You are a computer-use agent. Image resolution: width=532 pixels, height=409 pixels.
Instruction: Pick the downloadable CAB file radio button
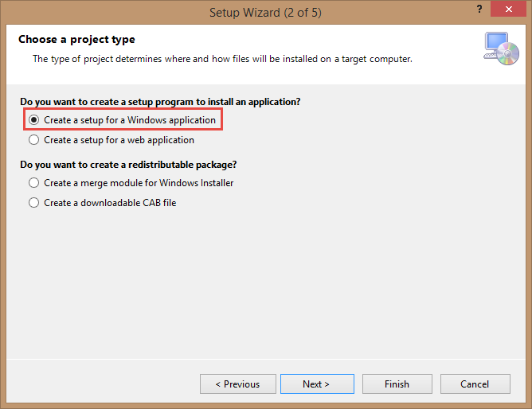coord(33,203)
